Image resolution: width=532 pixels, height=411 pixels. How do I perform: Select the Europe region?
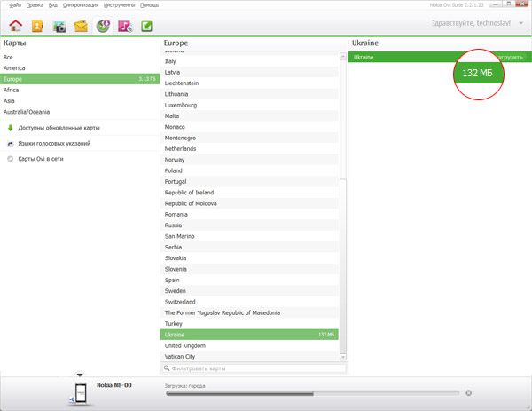[80, 79]
